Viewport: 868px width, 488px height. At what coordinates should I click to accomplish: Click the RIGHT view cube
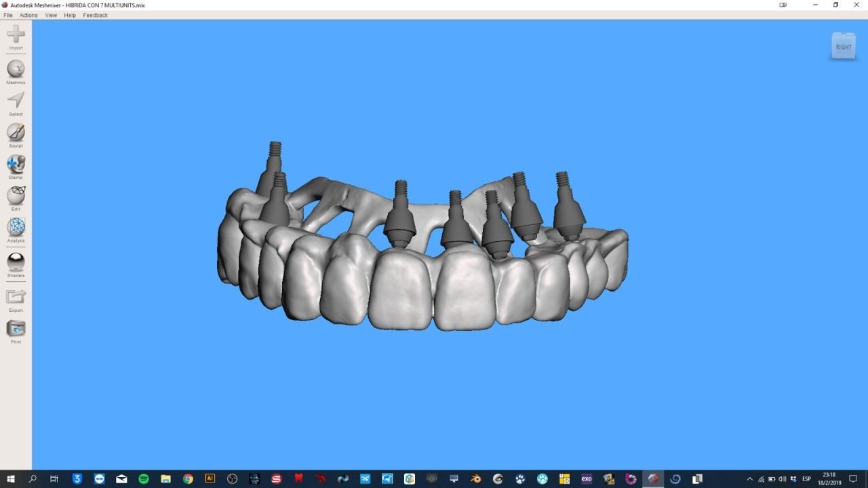[844, 46]
